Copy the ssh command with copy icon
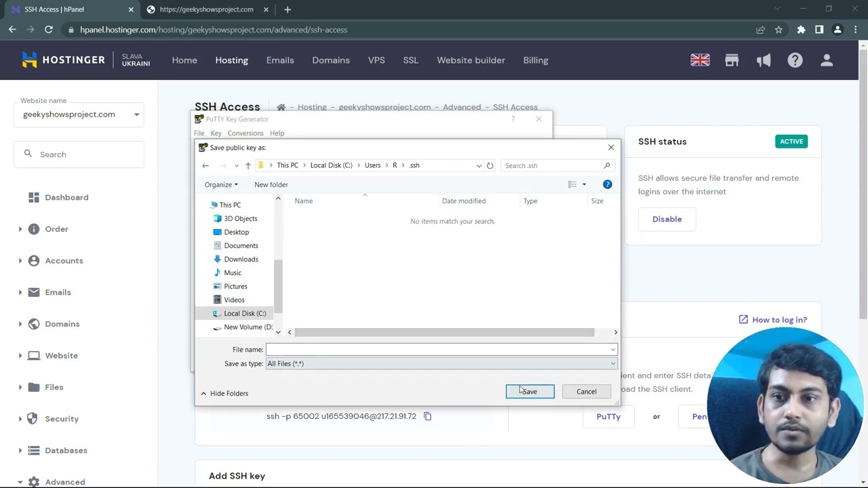The width and height of the screenshot is (868, 488). pyautogui.click(x=427, y=416)
